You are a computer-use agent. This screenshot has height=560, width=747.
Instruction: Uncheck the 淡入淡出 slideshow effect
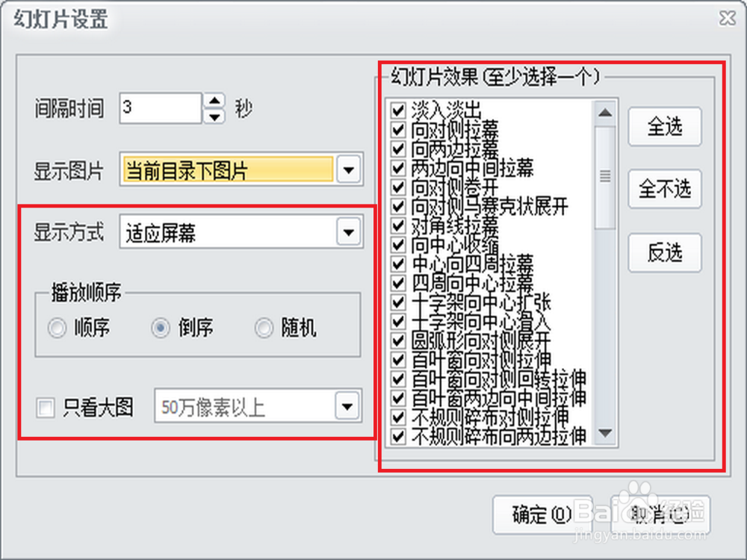(x=398, y=112)
